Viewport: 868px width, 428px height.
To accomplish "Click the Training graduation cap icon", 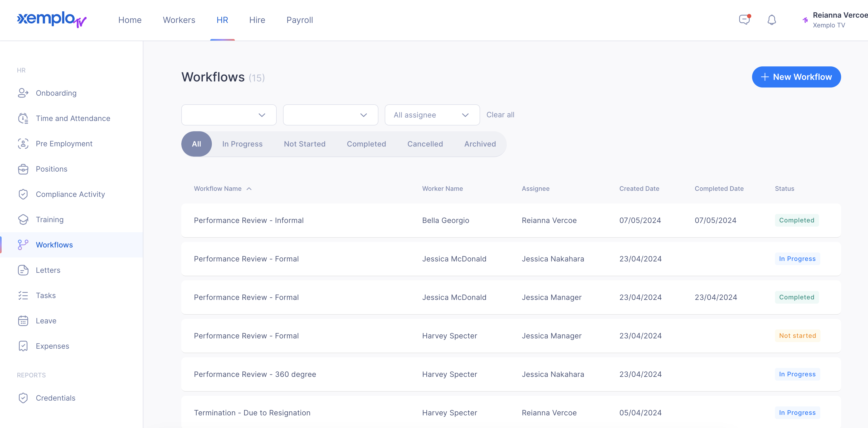I will tap(23, 219).
